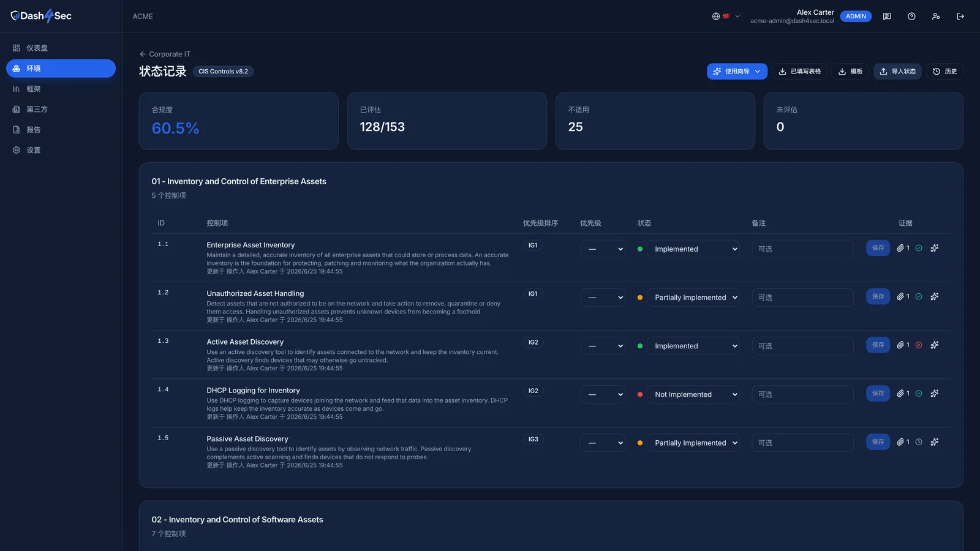
Task: Open attachments paperclip for control 1.1
Action: [x=903, y=248]
